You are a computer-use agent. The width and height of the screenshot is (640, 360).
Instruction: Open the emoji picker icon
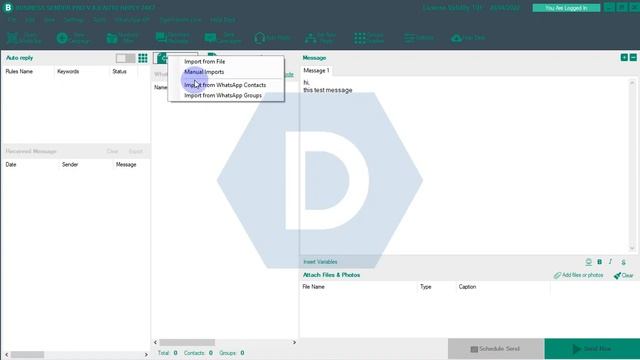588,262
